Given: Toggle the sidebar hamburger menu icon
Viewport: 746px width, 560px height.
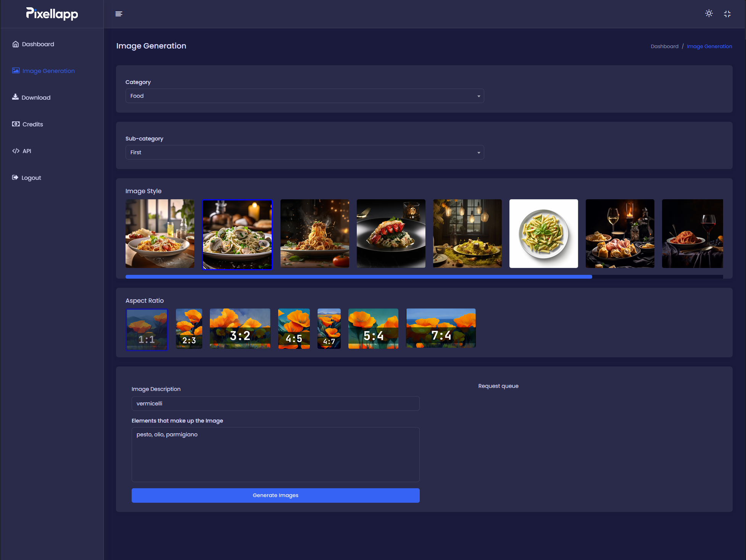Looking at the screenshot, I should [x=119, y=14].
